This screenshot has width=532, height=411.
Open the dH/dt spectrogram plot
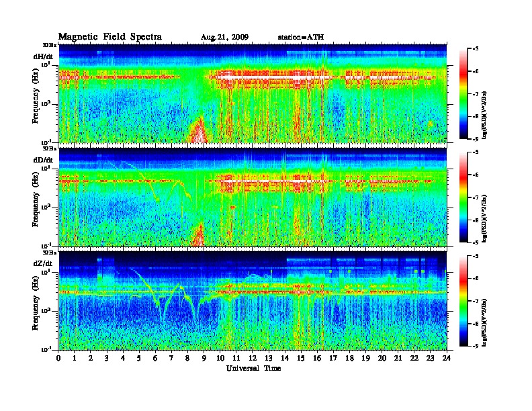coord(253,93)
